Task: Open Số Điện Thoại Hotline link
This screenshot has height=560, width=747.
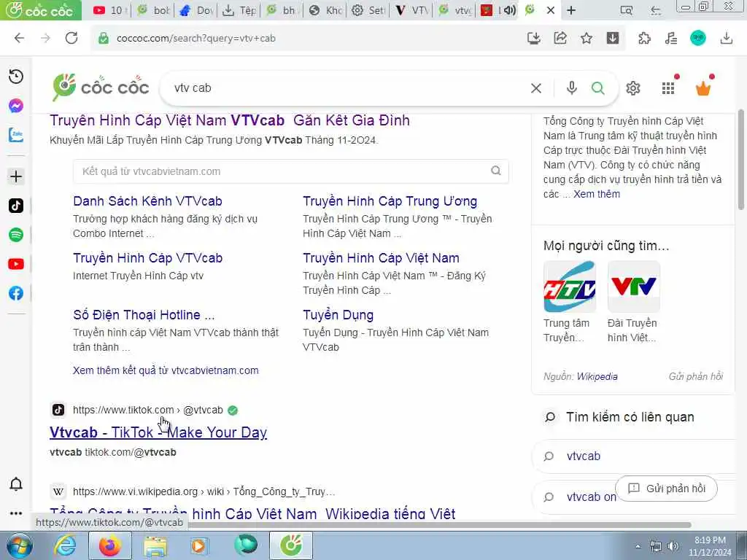Action: (x=144, y=315)
